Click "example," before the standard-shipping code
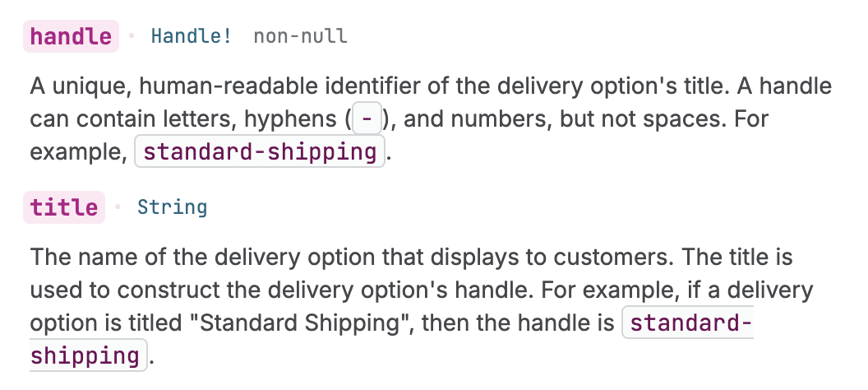Viewport: 868px width, 390px height. pos(78,152)
